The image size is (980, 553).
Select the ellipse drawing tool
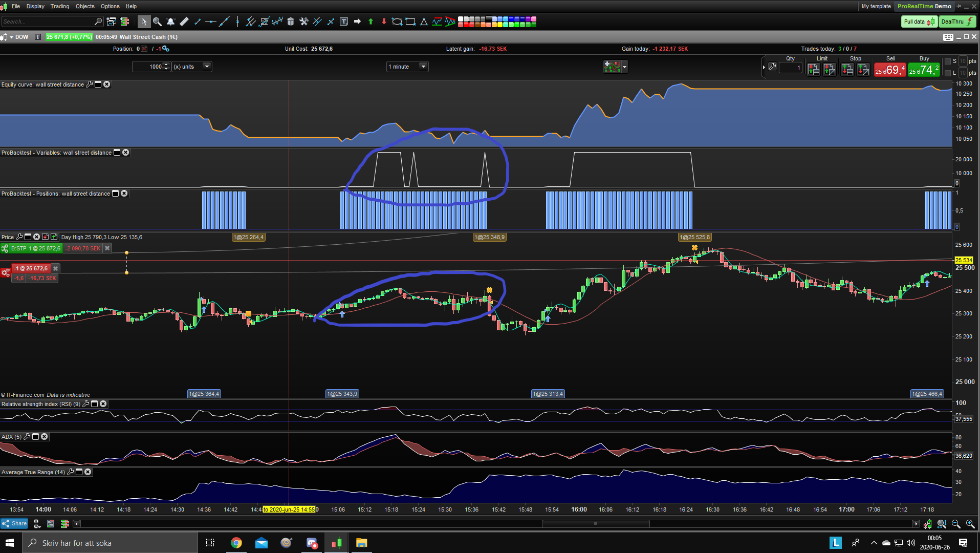point(397,22)
